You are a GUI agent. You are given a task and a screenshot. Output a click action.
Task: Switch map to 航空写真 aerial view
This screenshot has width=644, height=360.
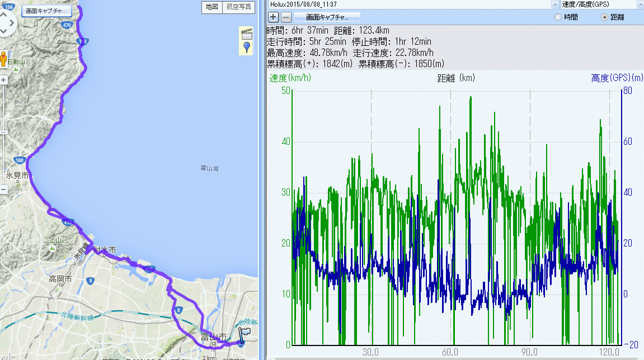(239, 7)
